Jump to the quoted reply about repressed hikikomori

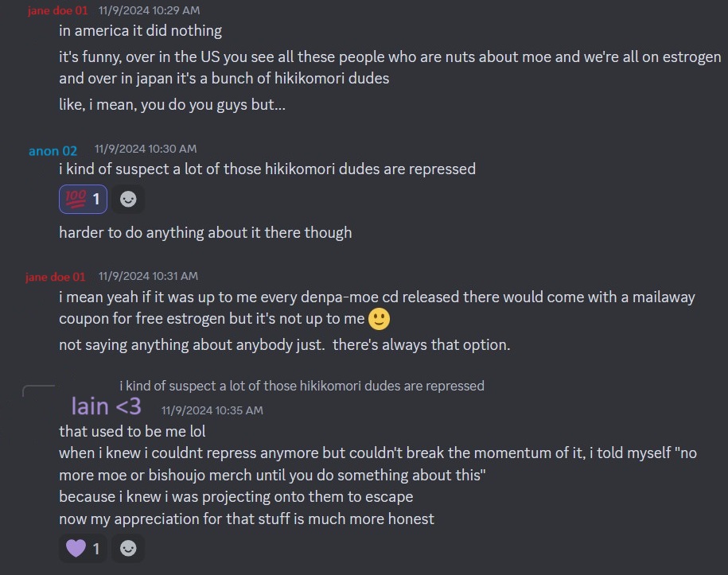coord(302,386)
